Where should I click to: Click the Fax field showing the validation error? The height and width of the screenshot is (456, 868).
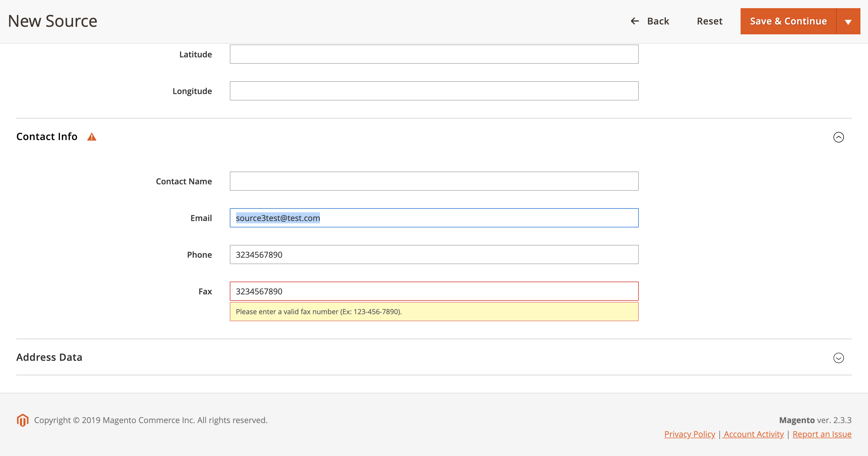[x=434, y=291]
